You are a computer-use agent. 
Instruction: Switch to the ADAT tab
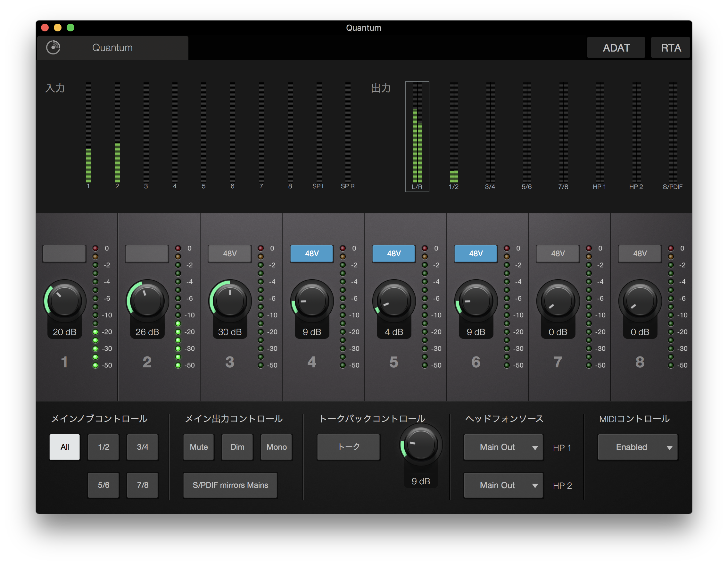(x=616, y=48)
